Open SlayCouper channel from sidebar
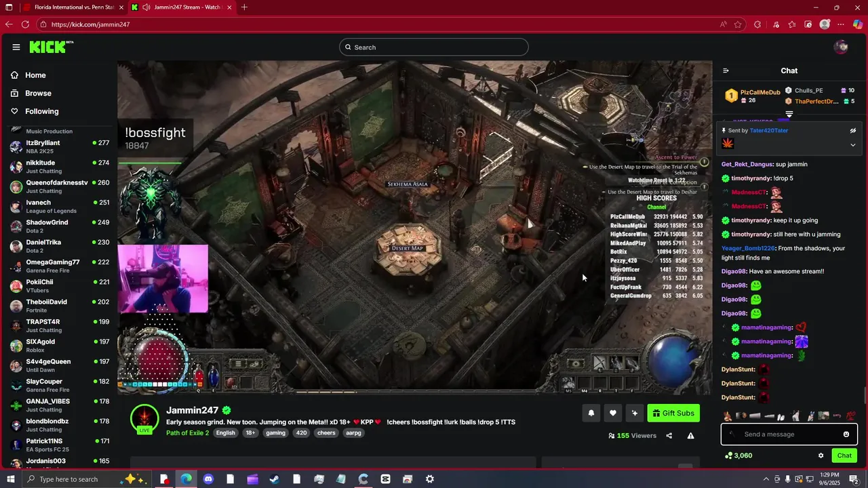Screen dimensions: 868x488 60,385
